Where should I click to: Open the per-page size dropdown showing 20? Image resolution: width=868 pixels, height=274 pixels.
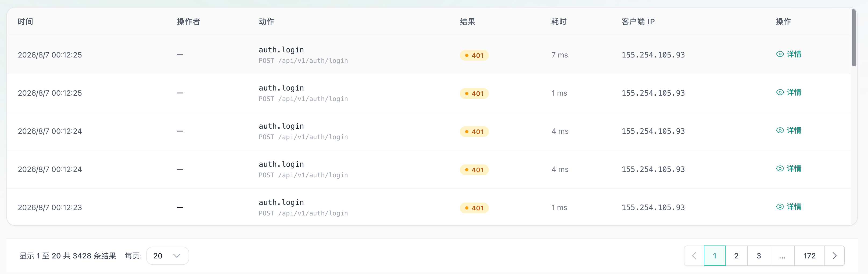tap(167, 256)
